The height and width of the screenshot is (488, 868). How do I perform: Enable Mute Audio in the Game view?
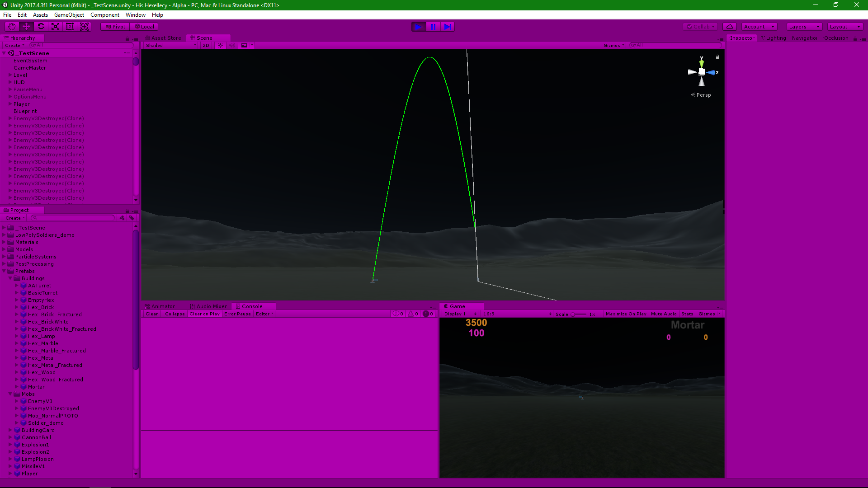pos(662,314)
